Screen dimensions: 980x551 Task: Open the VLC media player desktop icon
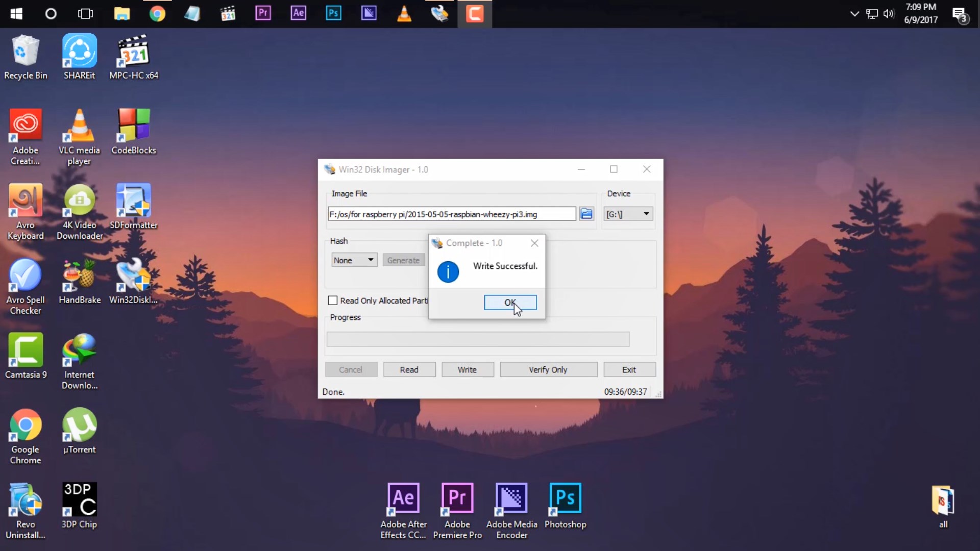click(79, 137)
